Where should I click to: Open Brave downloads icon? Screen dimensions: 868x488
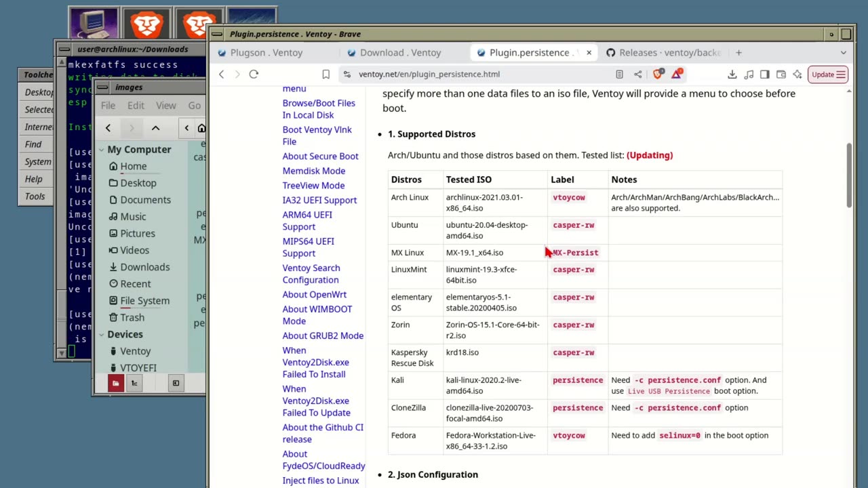point(732,75)
